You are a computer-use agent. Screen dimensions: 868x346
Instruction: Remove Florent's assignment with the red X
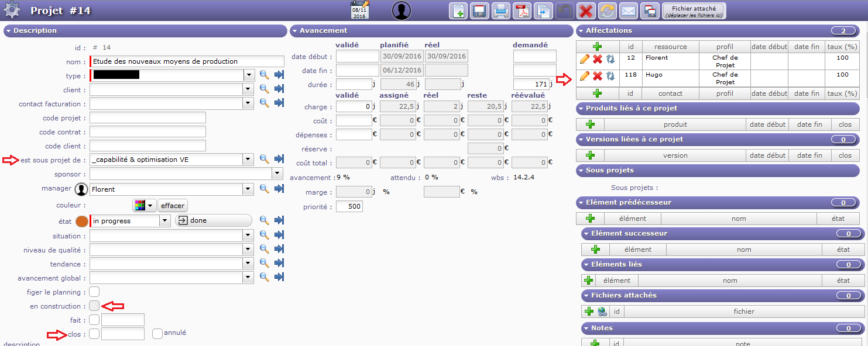click(597, 59)
